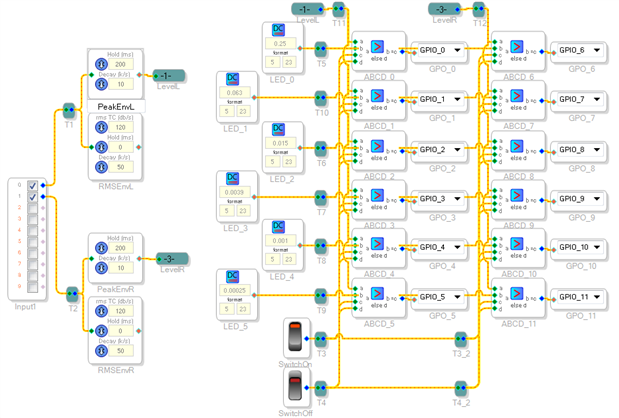Image resolution: width=619 pixels, height=418 pixels.
Task: Open the GPIO_2 dropdown in GPO_2
Action: pos(440,150)
